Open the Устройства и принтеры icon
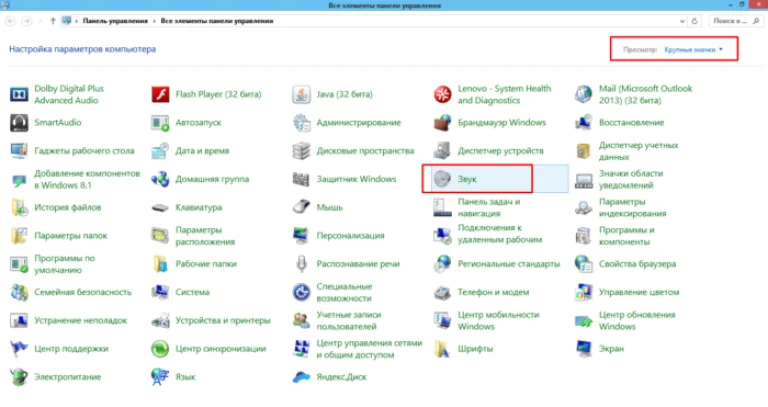 coord(160,321)
